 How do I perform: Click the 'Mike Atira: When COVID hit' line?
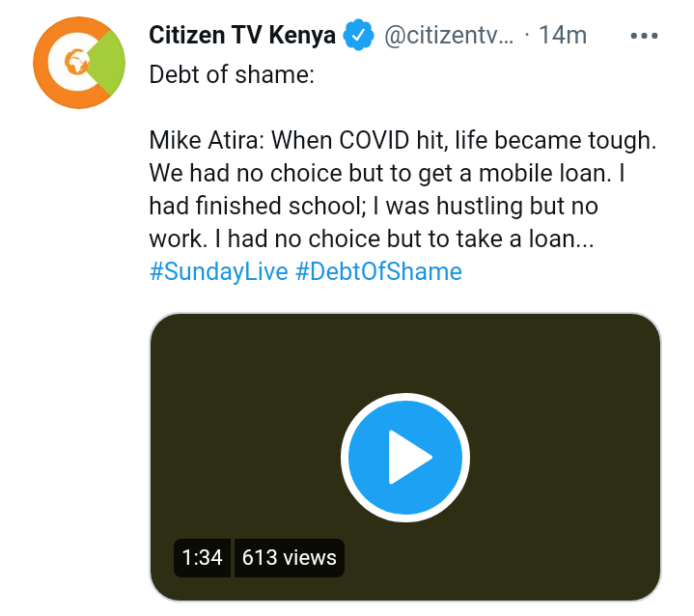(x=403, y=141)
